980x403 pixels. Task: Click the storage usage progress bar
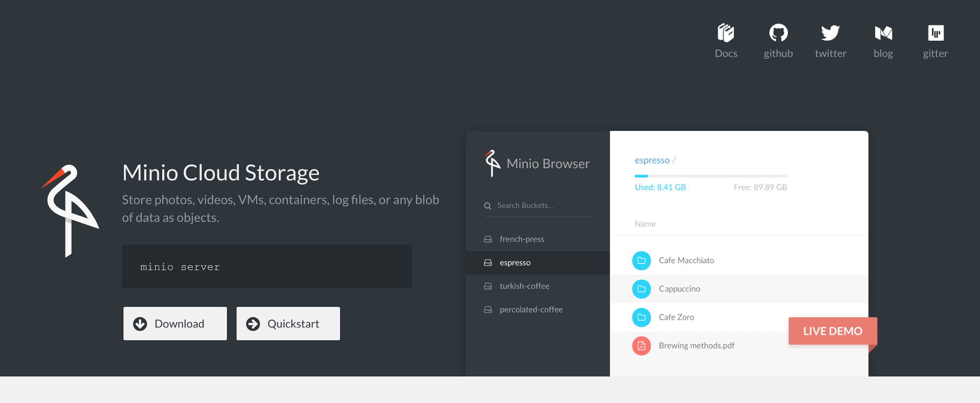[711, 176]
